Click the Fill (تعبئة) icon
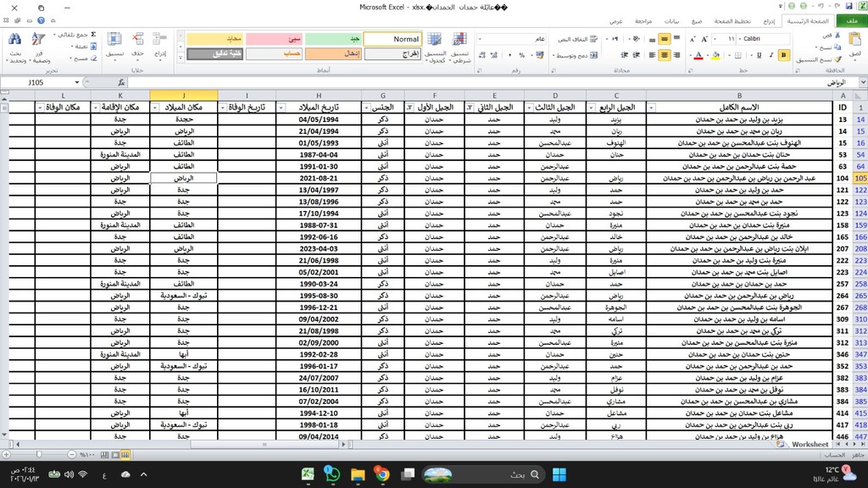Viewport: 868px width, 488px height. point(93,46)
